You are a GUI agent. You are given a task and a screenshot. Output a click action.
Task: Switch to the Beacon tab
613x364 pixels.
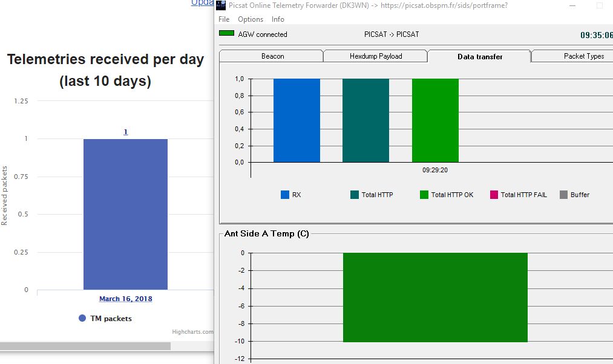click(x=272, y=56)
